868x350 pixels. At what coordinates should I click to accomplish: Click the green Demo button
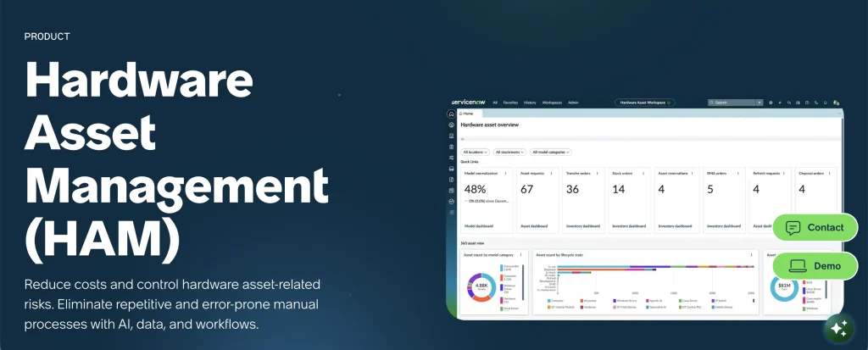[815, 266]
